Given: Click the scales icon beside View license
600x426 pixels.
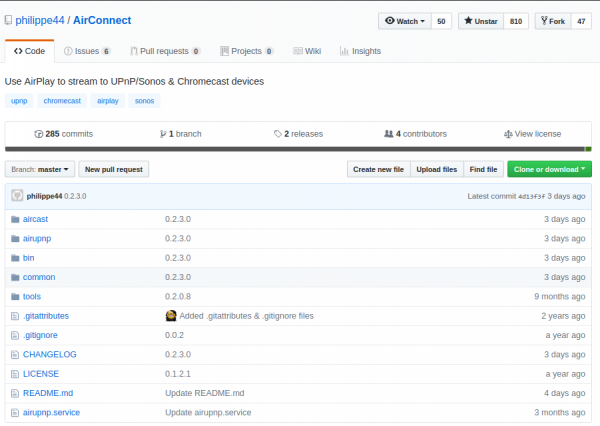Looking at the screenshot, I should pyautogui.click(x=508, y=134).
